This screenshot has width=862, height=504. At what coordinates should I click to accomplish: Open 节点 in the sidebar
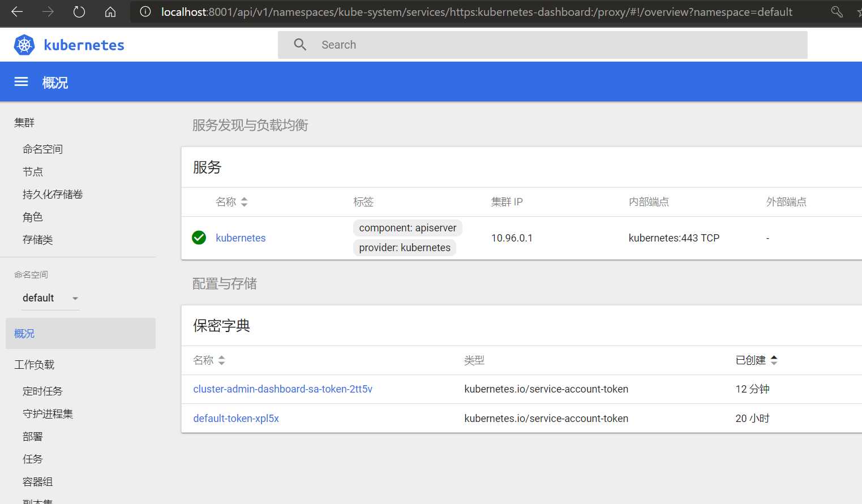32,172
